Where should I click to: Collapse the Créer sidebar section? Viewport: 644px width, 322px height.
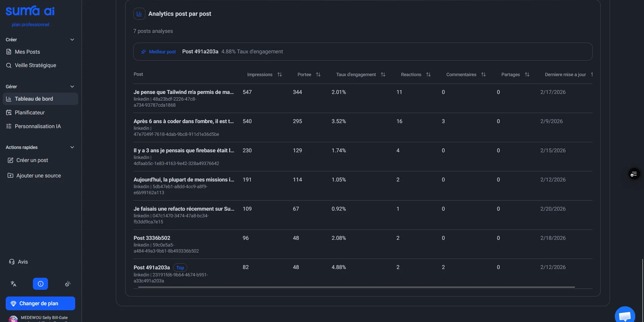pos(72,40)
